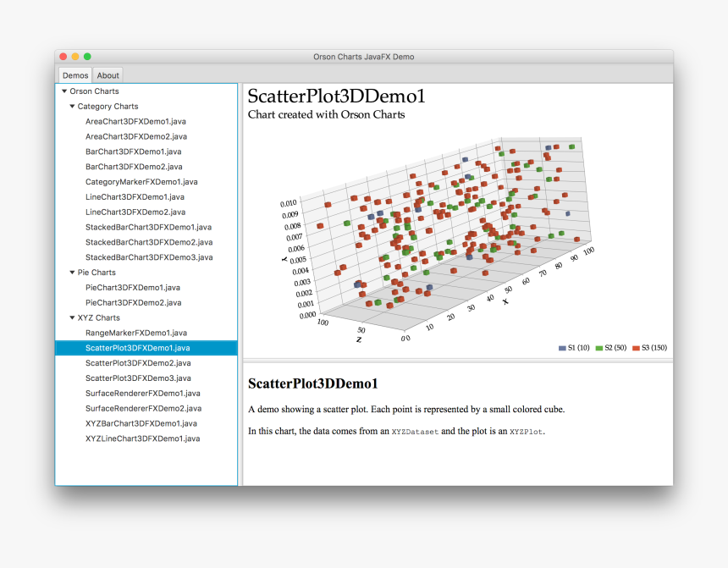
Task: Click the Orson Charts root label
Action: pyautogui.click(x=94, y=91)
